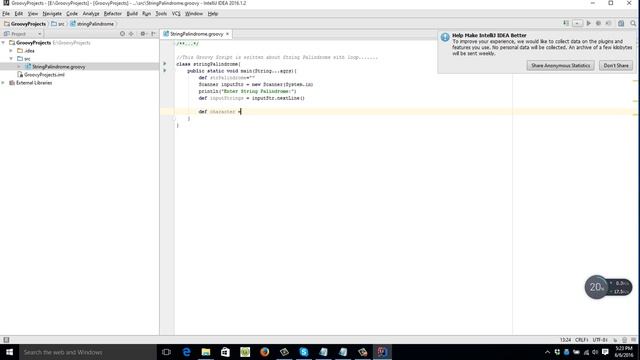
Task: Click the Search Everywhere magnifier
Action: [633, 24]
